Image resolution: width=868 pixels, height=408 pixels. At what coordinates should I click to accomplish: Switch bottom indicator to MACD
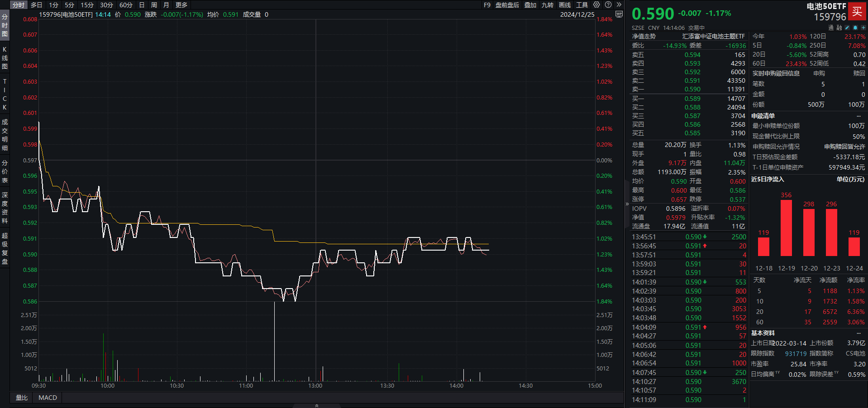47,398
